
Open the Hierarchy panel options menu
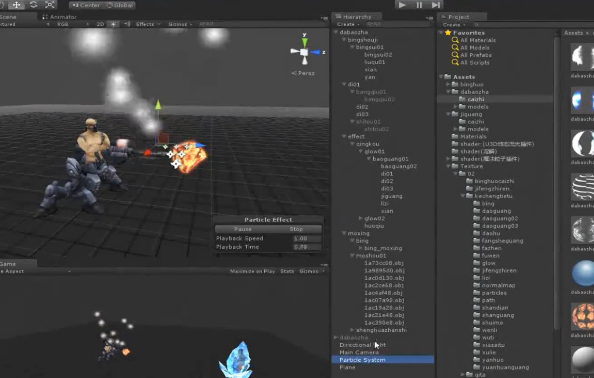429,17
